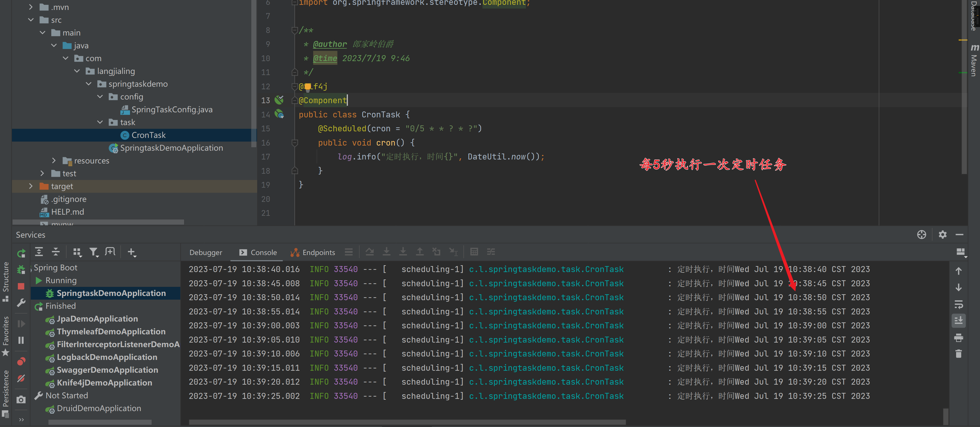
Task: Click the Drop Frame debugger icon
Action: tap(436, 252)
